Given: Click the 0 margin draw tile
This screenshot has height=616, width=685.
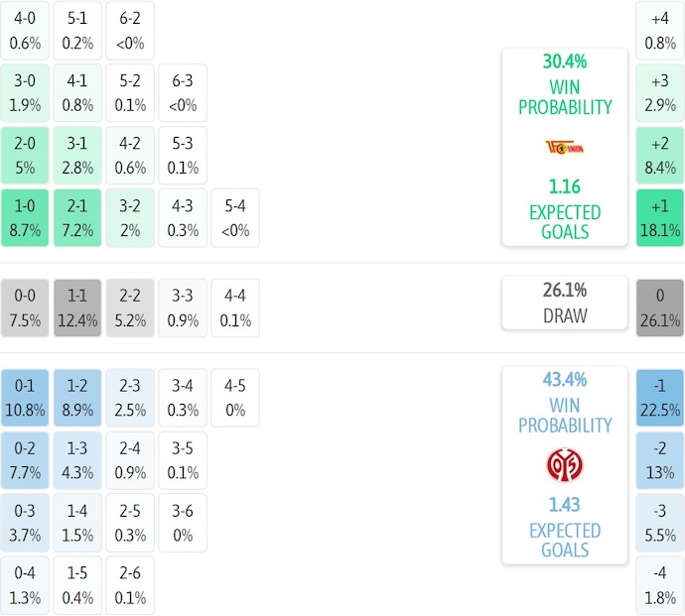Looking at the screenshot, I should 660,308.
